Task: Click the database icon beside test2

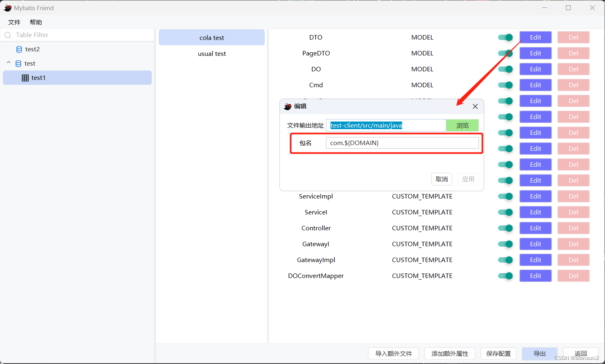Action: pyautogui.click(x=19, y=49)
